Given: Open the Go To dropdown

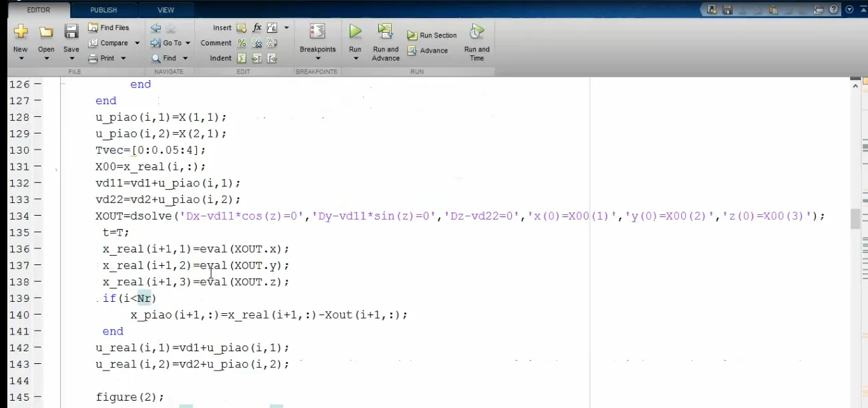Looking at the screenshot, I should click(x=187, y=43).
